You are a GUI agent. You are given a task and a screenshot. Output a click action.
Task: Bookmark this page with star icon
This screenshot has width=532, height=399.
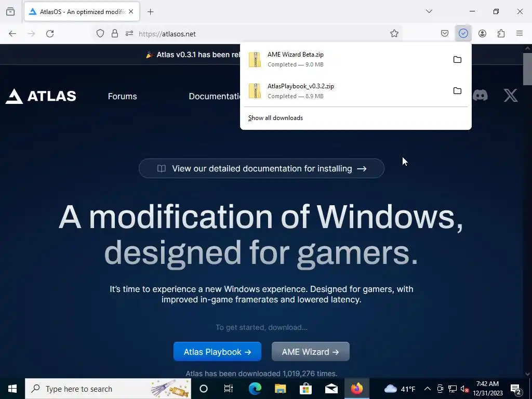point(394,34)
